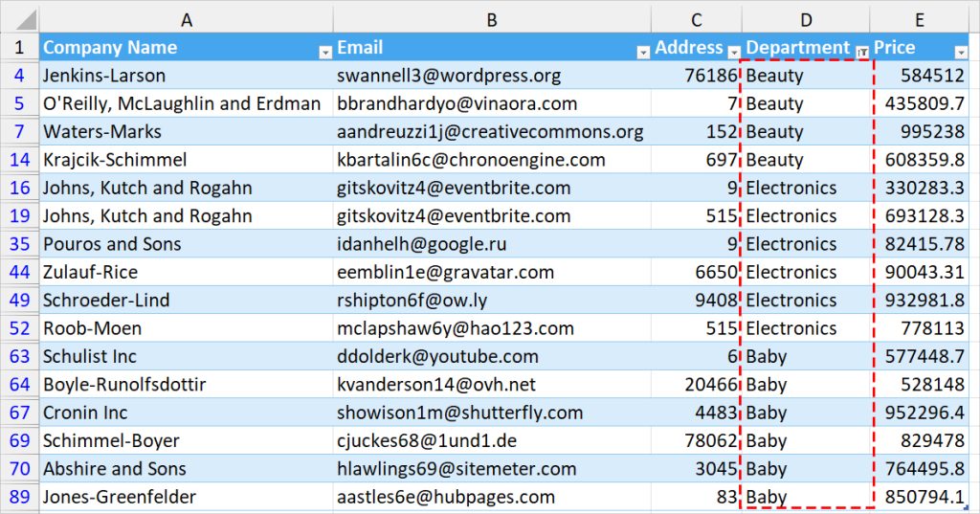Select row 4 header

[x=19, y=75]
